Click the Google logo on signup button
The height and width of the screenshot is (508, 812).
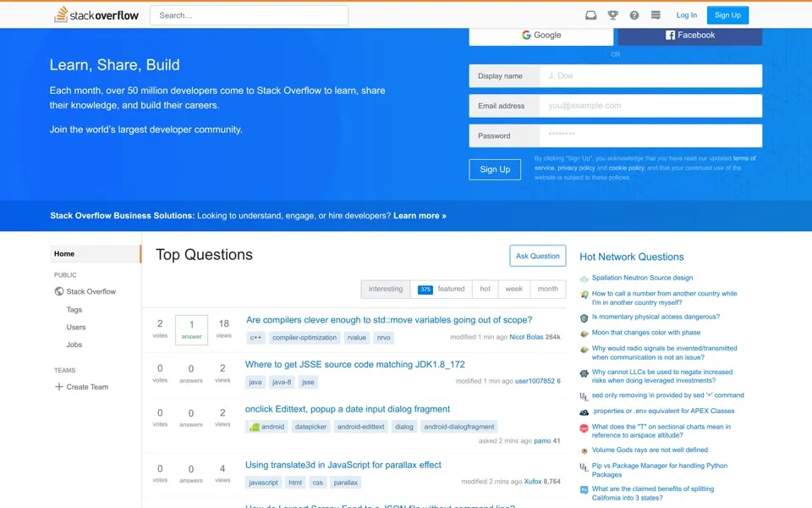click(x=526, y=35)
